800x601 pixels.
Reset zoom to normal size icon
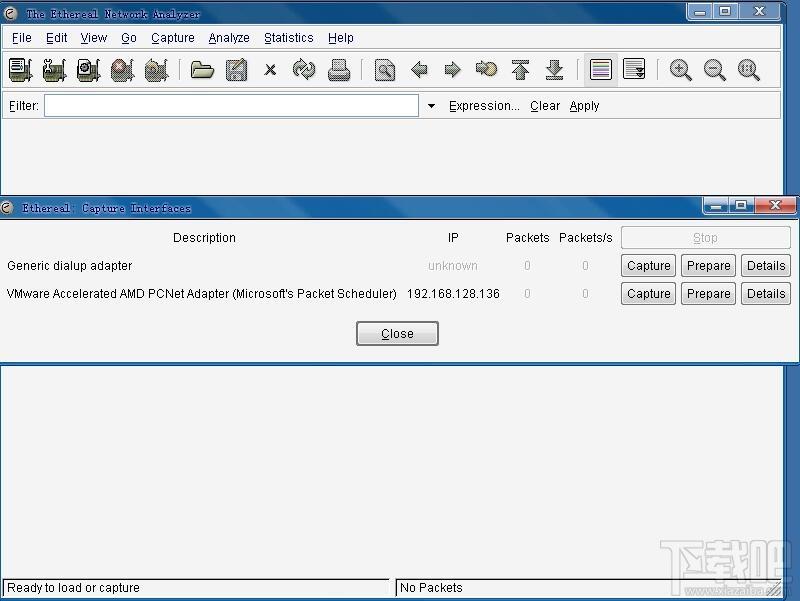point(748,70)
